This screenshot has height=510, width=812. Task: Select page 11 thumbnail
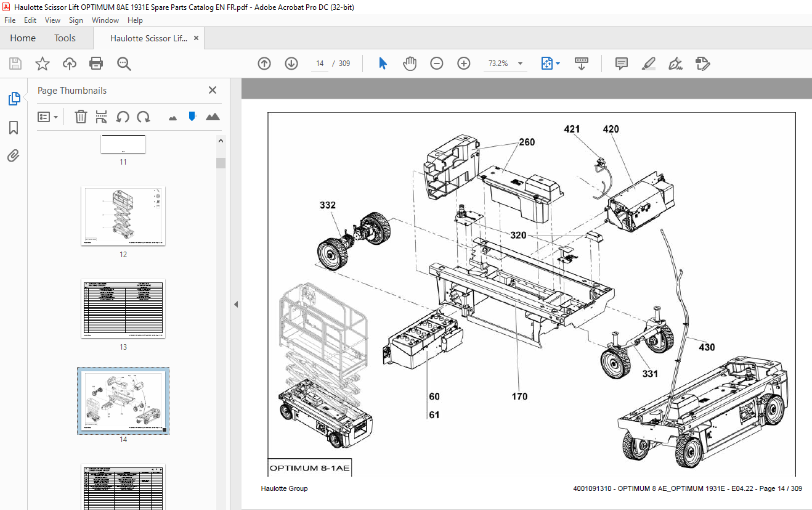point(123,144)
